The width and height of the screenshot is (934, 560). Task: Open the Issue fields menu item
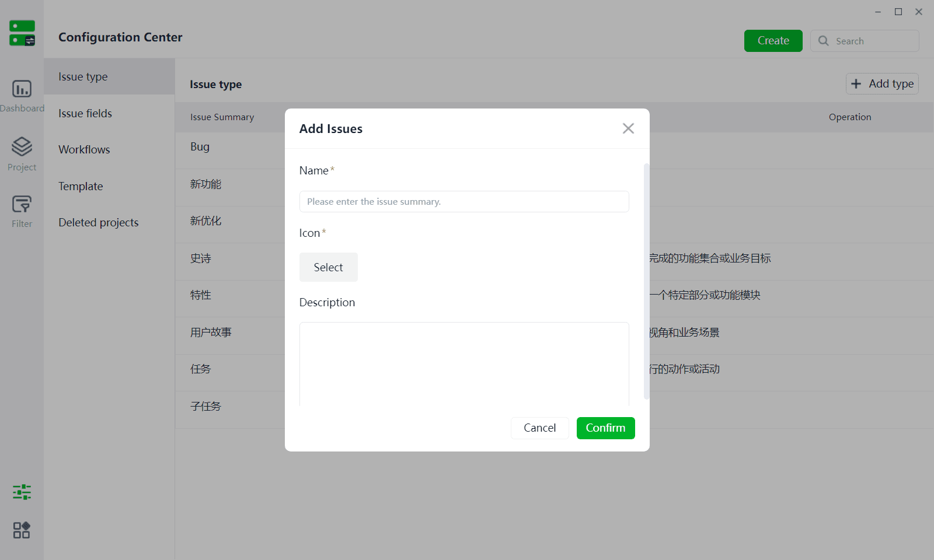[x=109, y=113]
